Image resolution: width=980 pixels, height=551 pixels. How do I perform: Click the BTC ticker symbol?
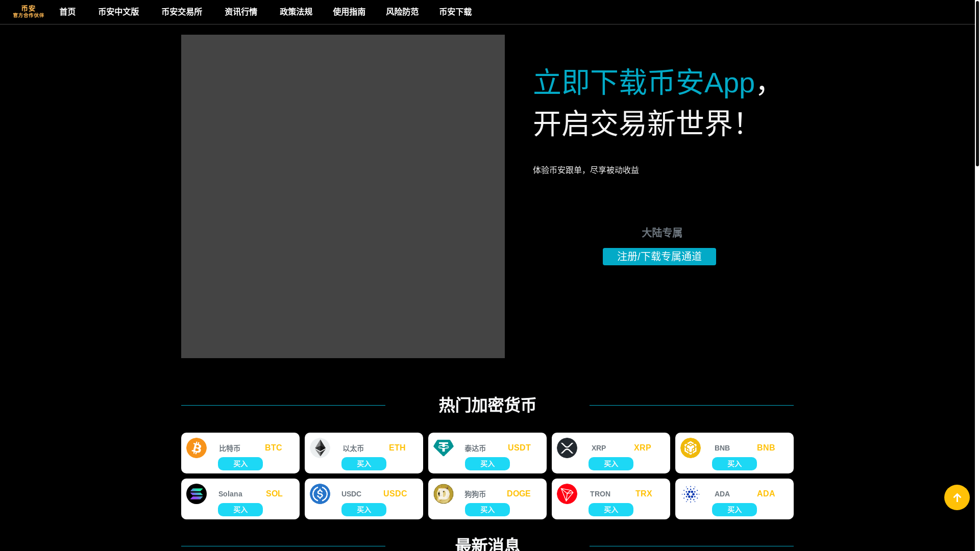pos(274,447)
